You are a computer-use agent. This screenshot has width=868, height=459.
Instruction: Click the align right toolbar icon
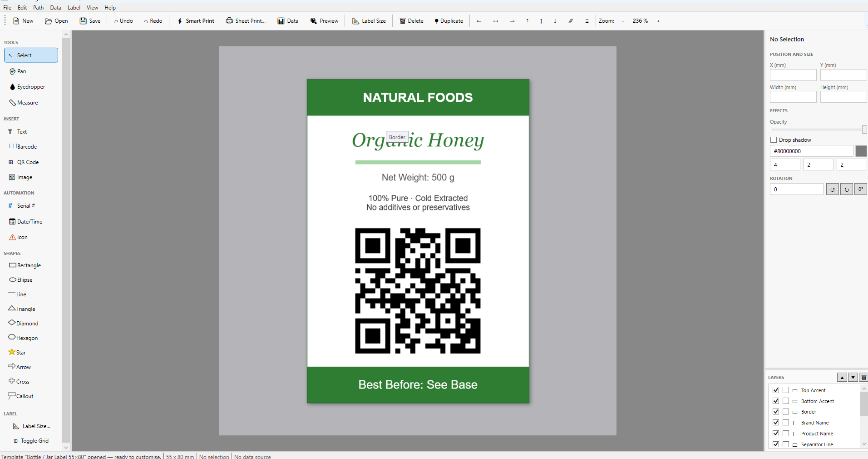pyautogui.click(x=512, y=21)
